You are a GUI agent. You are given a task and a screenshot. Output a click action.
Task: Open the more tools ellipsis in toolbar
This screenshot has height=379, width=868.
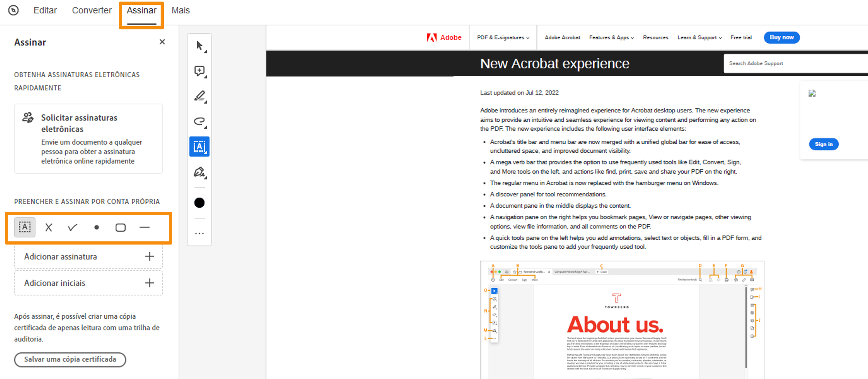pos(199,233)
